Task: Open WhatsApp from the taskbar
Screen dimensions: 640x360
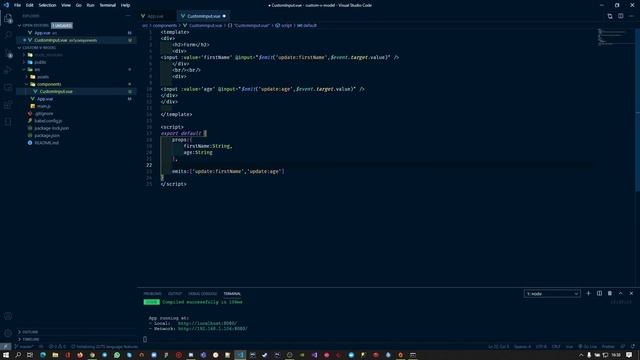Action: point(117,355)
